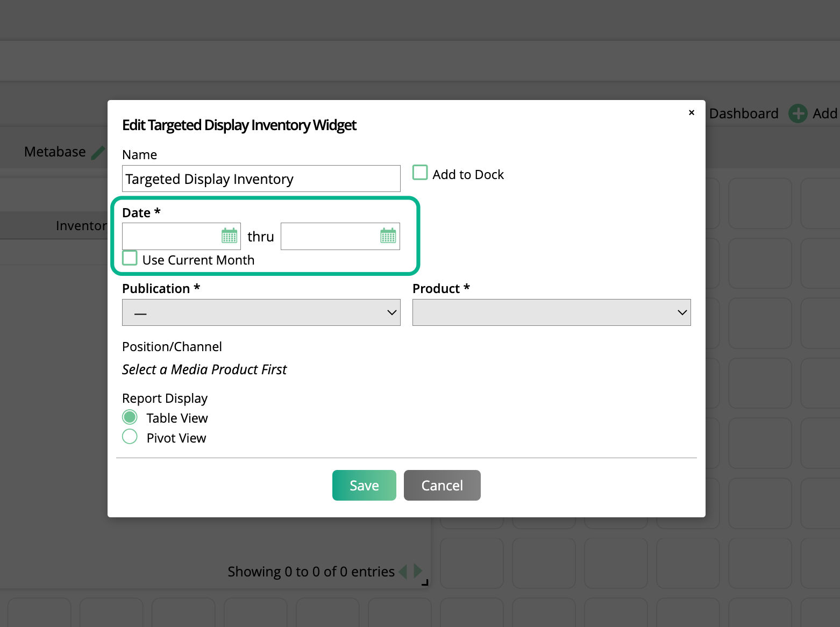Click the resize handle near Showing entries text
The width and height of the screenshot is (840, 627).
click(425, 582)
